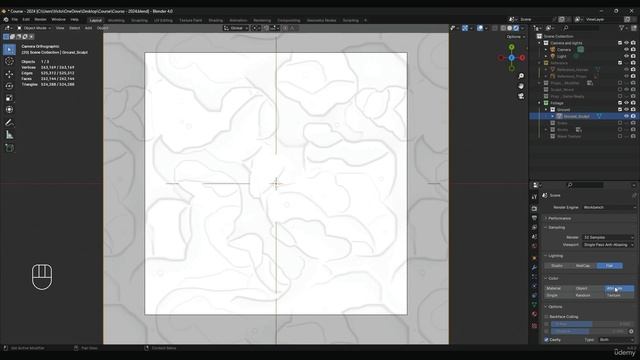Click the outliner filter funnel icon

coord(622,28)
